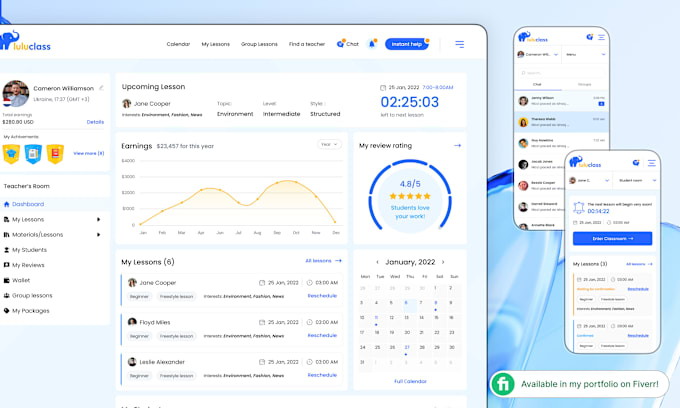Reschedule Jane Cooper's lesson

[322, 296]
